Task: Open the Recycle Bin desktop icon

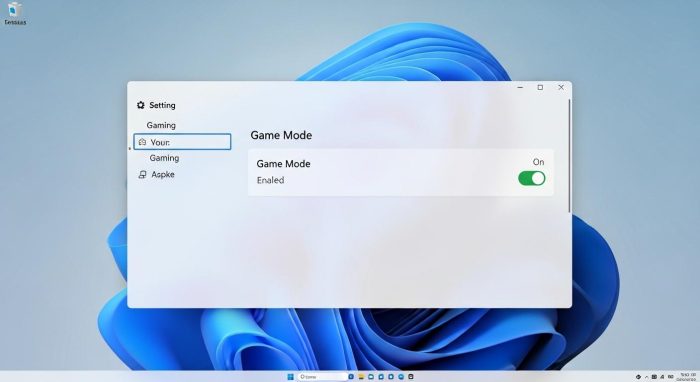Action: pyautogui.click(x=15, y=13)
